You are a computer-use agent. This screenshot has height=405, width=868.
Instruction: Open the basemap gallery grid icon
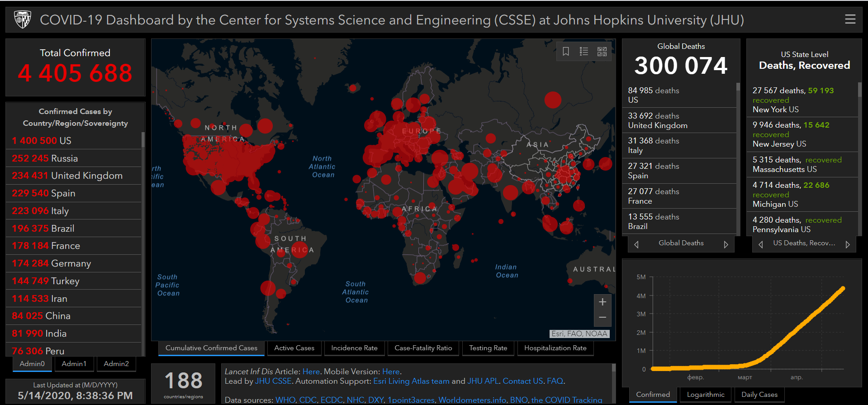[602, 52]
